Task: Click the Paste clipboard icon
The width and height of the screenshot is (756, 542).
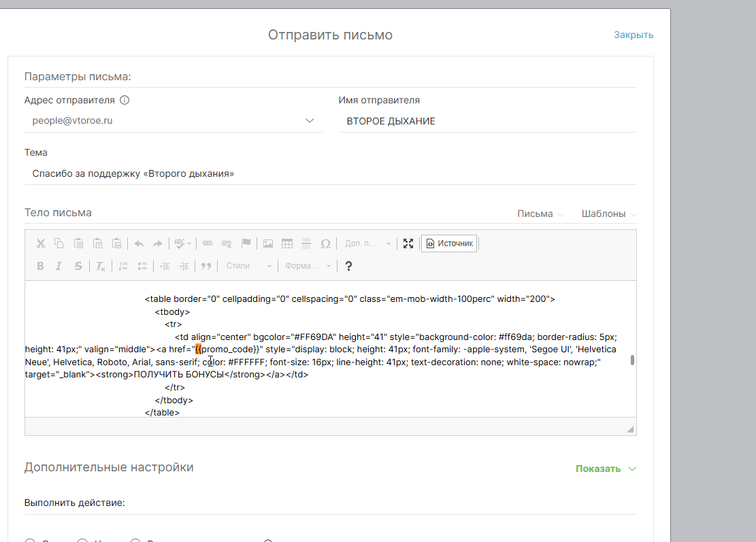Action: 78,243
